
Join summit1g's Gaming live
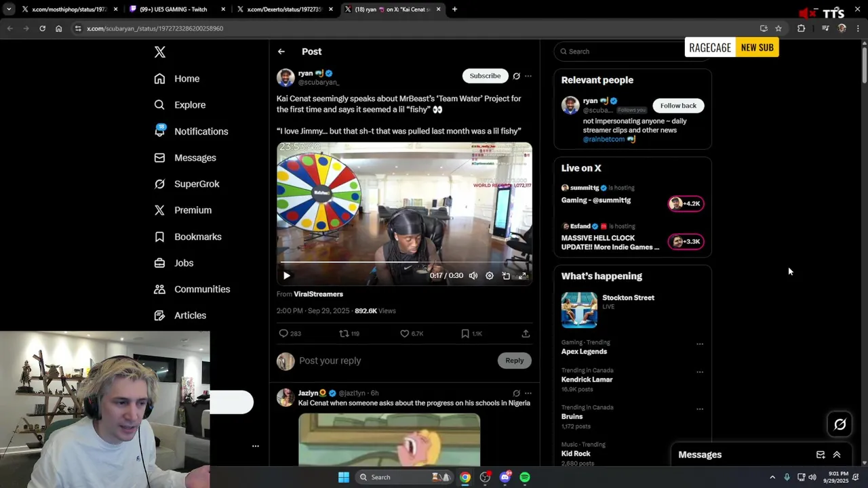tap(686, 203)
